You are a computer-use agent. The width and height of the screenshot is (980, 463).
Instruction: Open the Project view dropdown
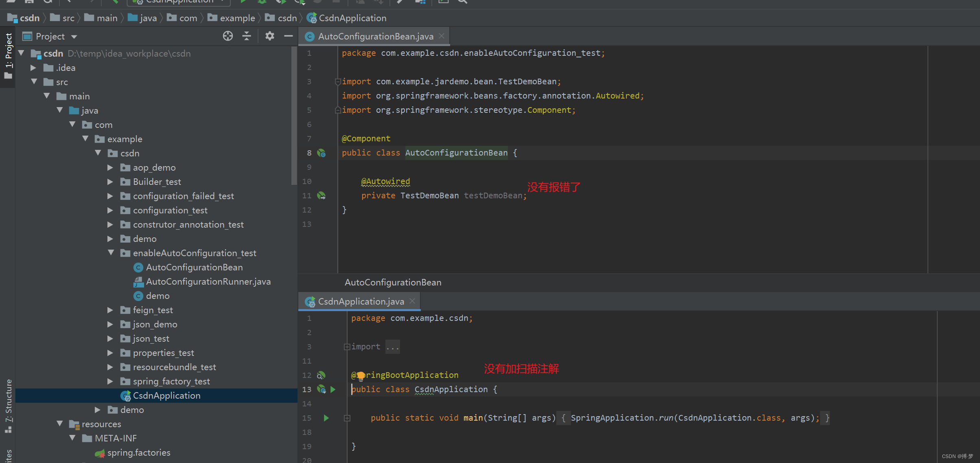click(74, 37)
